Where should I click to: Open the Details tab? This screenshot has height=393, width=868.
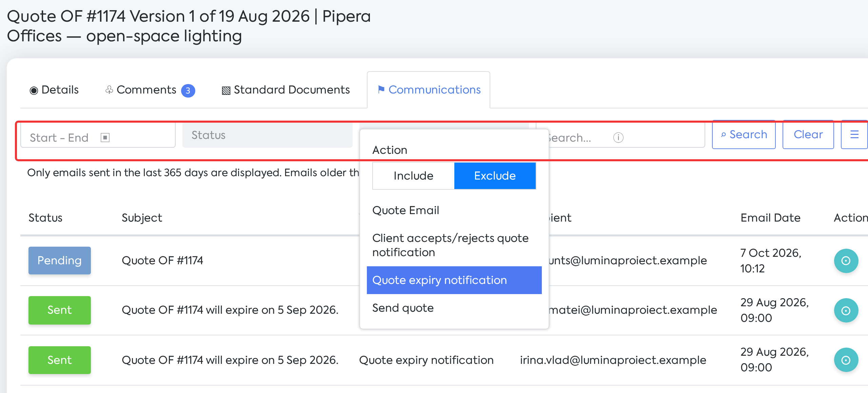[x=54, y=90]
